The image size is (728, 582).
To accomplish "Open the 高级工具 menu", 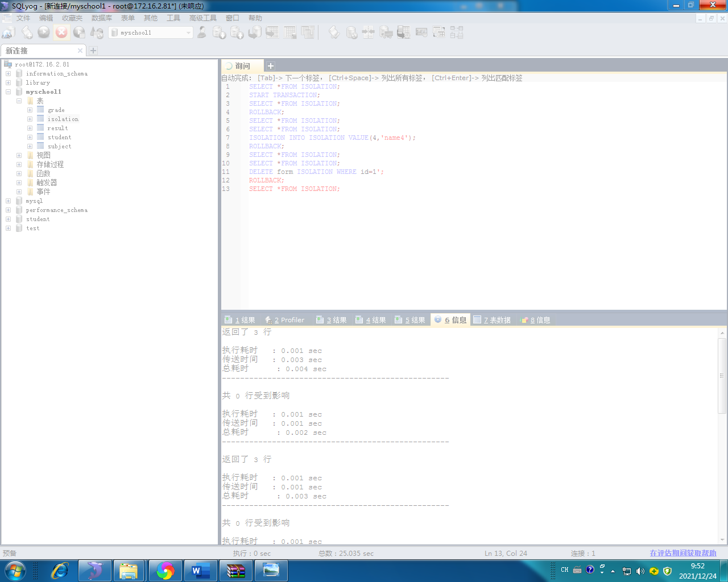I will click(x=203, y=18).
